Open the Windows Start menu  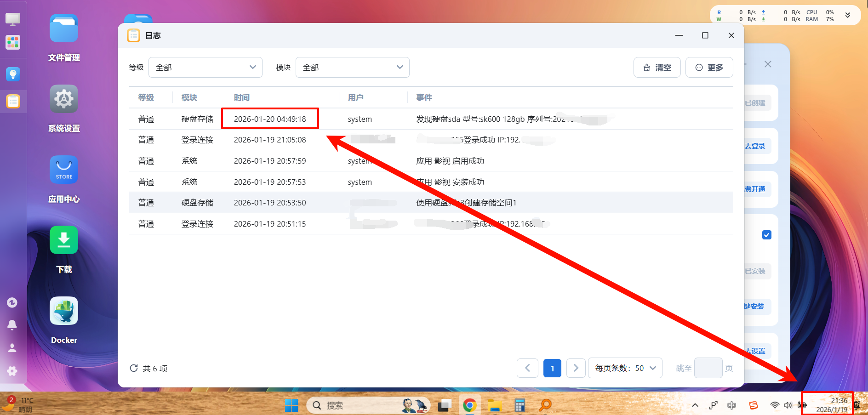(x=291, y=405)
